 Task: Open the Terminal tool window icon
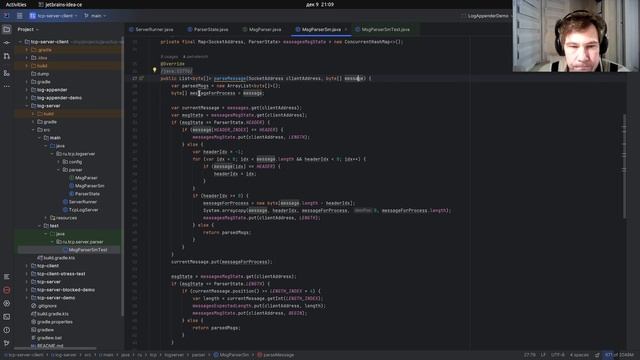[7, 317]
